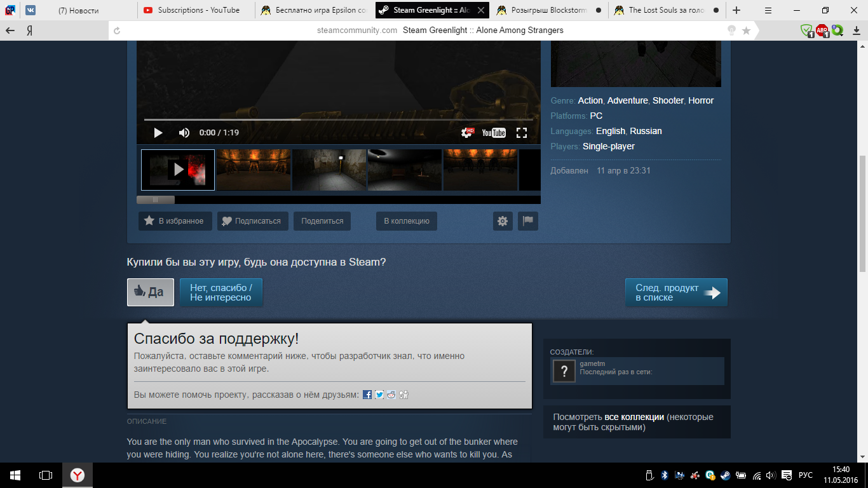Seek along the video progress bar
Screen dimensions: 868x488
[x=339, y=119]
